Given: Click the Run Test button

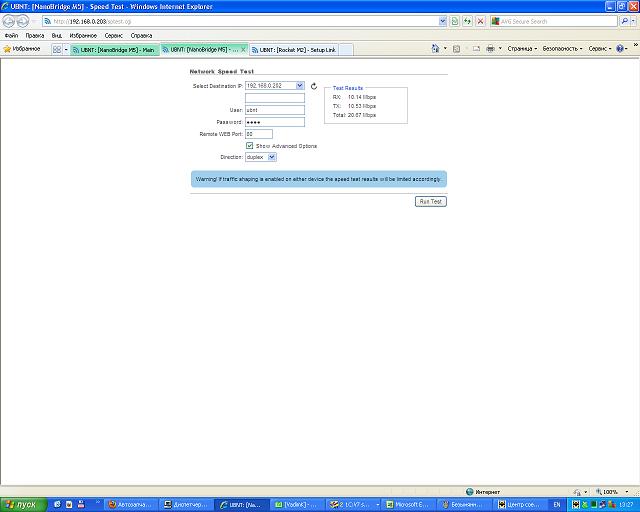Looking at the screenshot, I should (431, 201).
